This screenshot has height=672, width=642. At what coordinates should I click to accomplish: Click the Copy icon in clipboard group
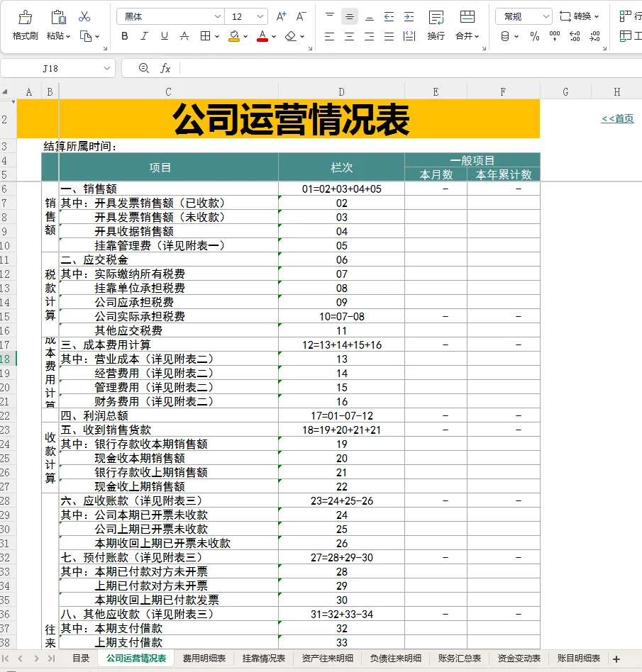[x=86, y=36]
